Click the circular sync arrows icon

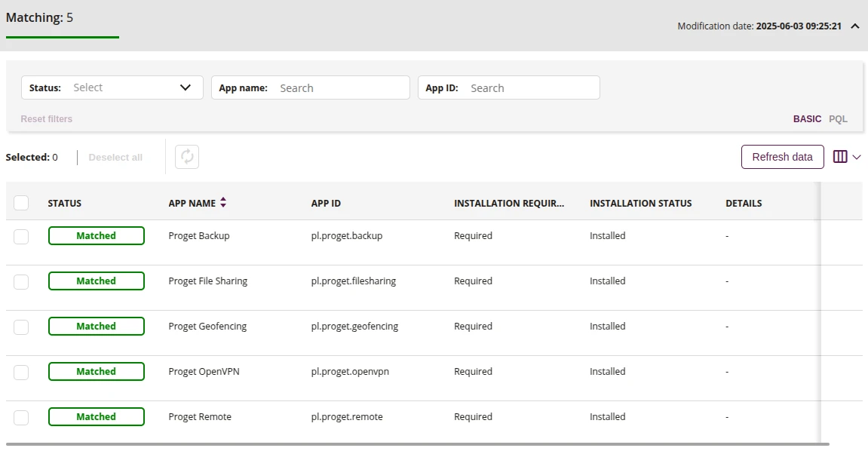187,157
